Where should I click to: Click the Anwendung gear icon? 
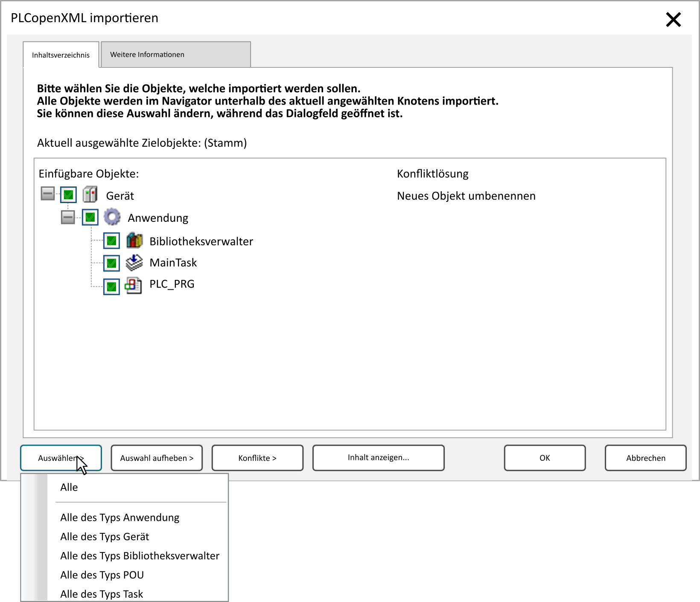coord(112,217)
